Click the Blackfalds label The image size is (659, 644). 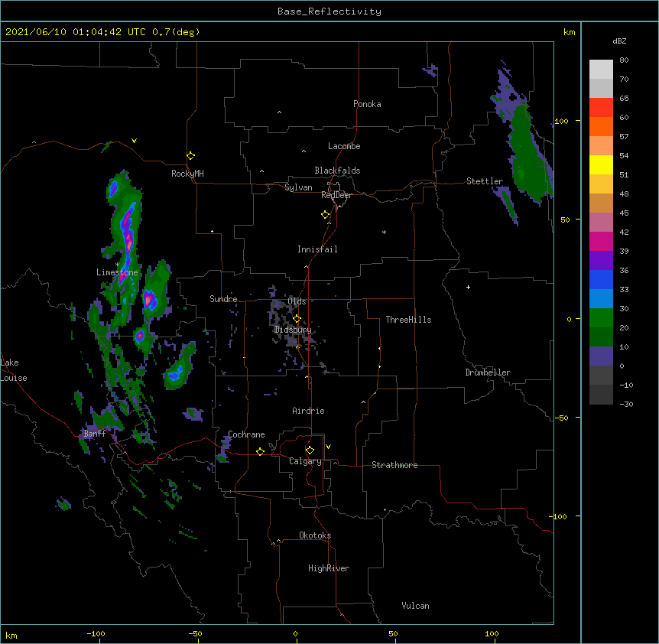click(337, 171)
